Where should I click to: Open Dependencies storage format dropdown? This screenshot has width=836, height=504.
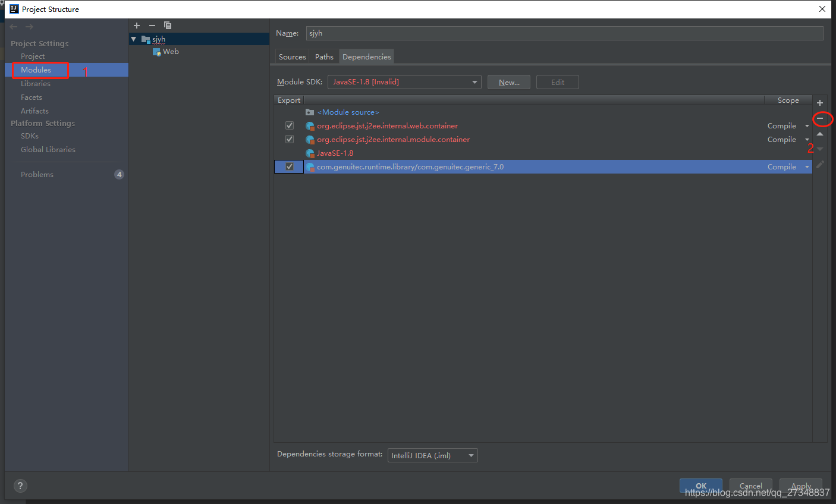[433, 456]
